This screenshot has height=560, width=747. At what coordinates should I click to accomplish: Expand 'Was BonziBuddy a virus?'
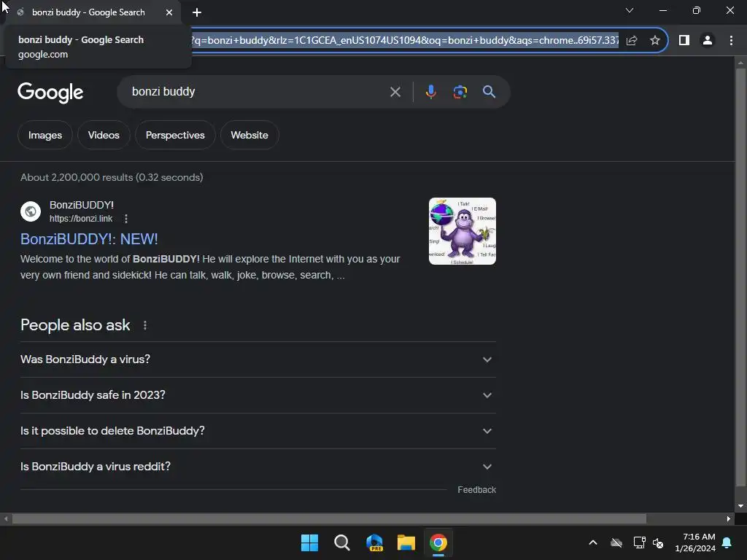pos(258,359)
